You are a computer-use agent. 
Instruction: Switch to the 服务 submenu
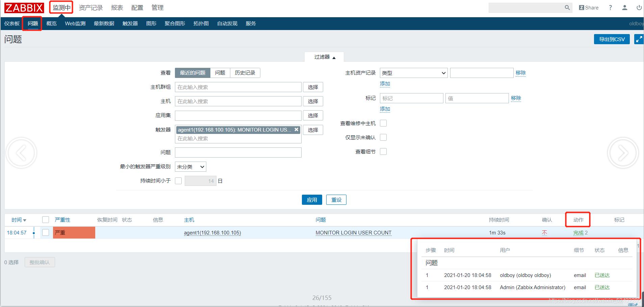click(x=251, y=23)
